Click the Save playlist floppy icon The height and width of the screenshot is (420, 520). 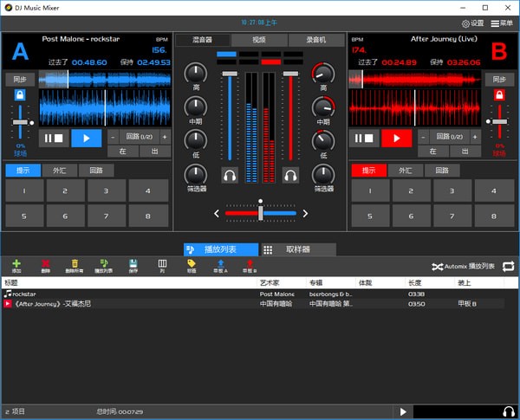click(x=133, y=263)
